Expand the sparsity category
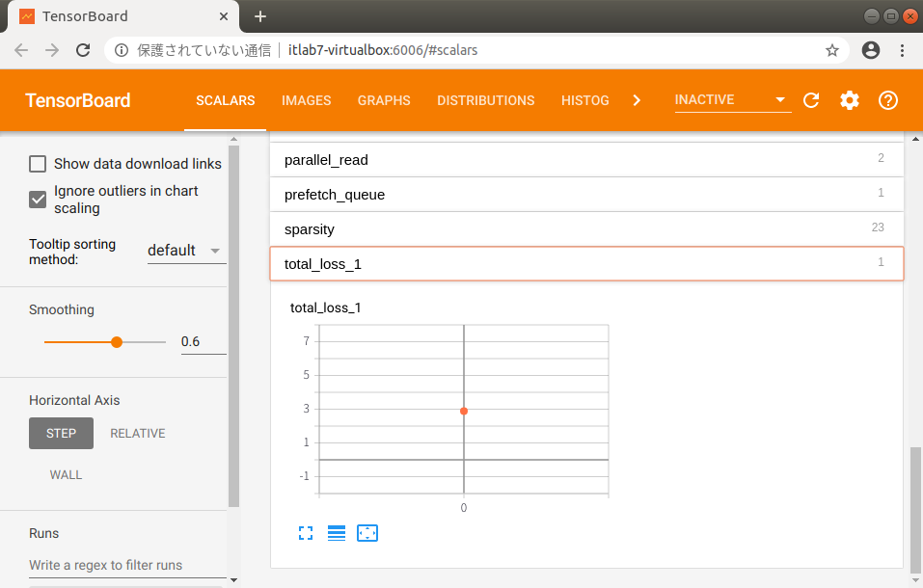Image resolution: width=923 pixels, height=588 pixels. click(586, 229)
